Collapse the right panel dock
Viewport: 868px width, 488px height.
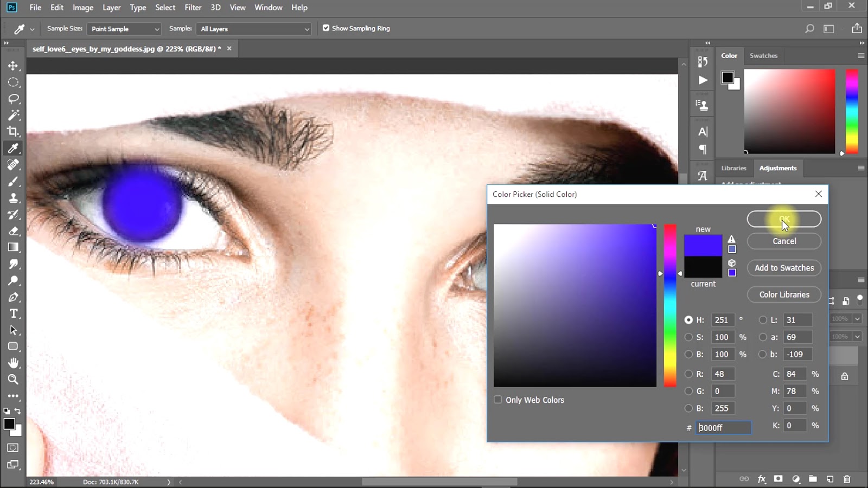(707, 42)
